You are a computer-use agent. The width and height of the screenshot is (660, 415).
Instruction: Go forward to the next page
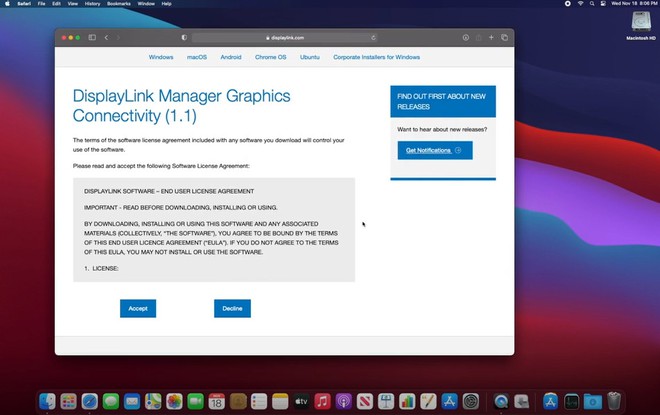pyautogui.click(x=118, y=37)
